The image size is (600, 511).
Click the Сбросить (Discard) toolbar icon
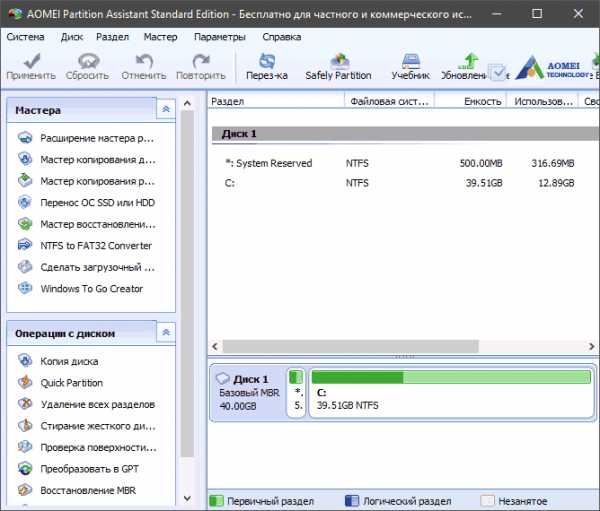88,60
